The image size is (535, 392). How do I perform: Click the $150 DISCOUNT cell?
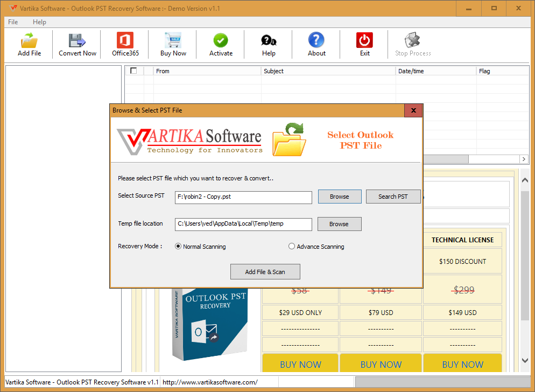coord(462,262)
